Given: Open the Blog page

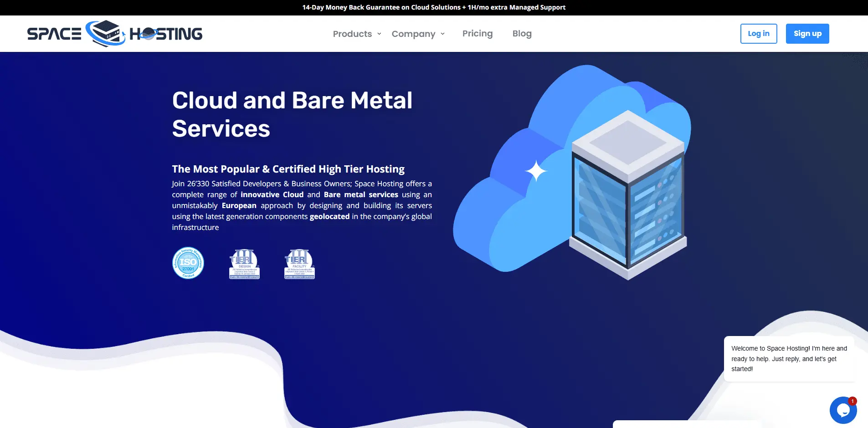Looking at the screenshot, I should 522,33.
